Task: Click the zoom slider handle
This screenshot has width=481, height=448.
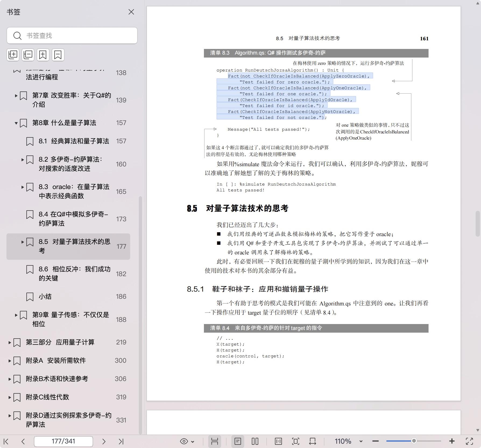Action: pyautogui.click(x=414, y=441)
